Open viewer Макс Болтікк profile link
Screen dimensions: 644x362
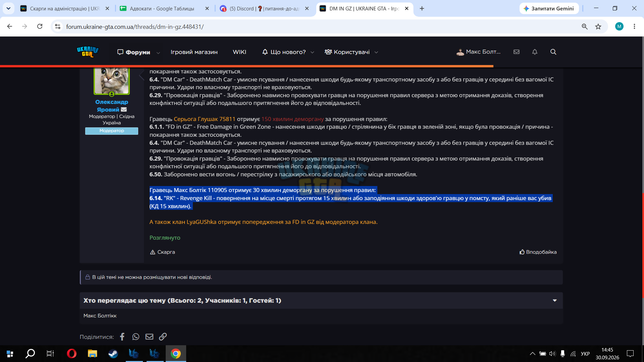100,316
